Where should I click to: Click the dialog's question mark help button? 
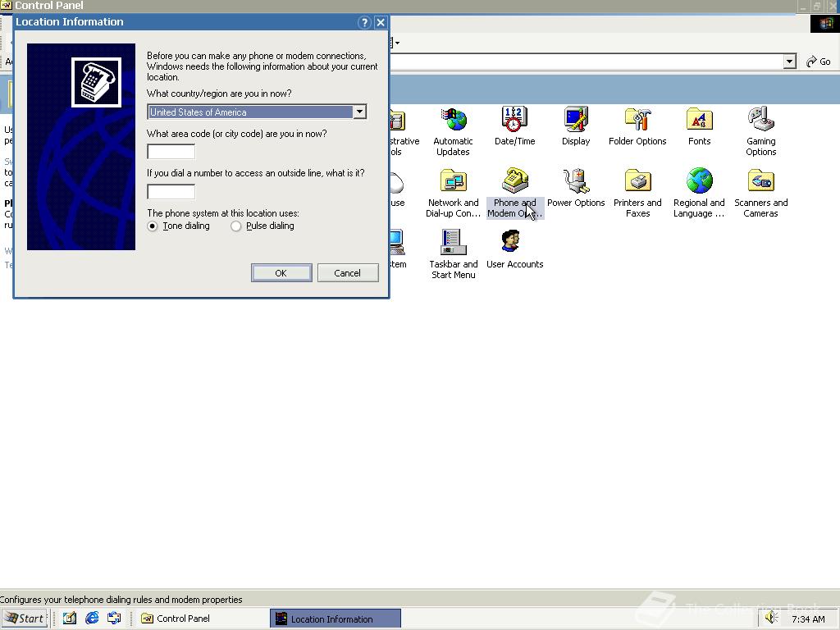tap(364, 22)
